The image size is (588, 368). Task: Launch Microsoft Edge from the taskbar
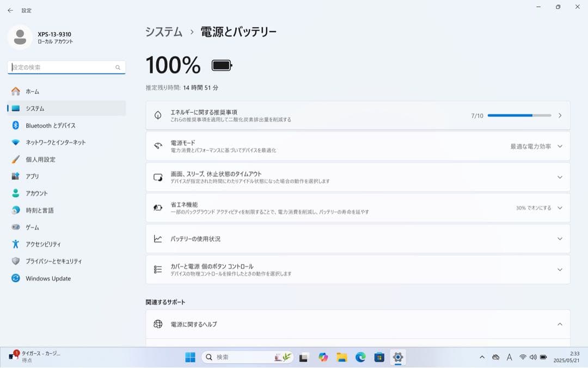pyautogui.click(x=360, y=358)
